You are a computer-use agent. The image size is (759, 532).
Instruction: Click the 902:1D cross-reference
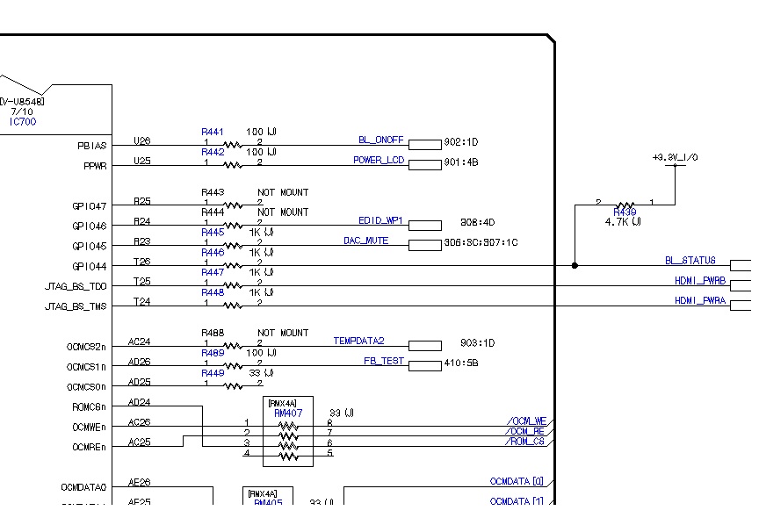[x=461, y=142]
